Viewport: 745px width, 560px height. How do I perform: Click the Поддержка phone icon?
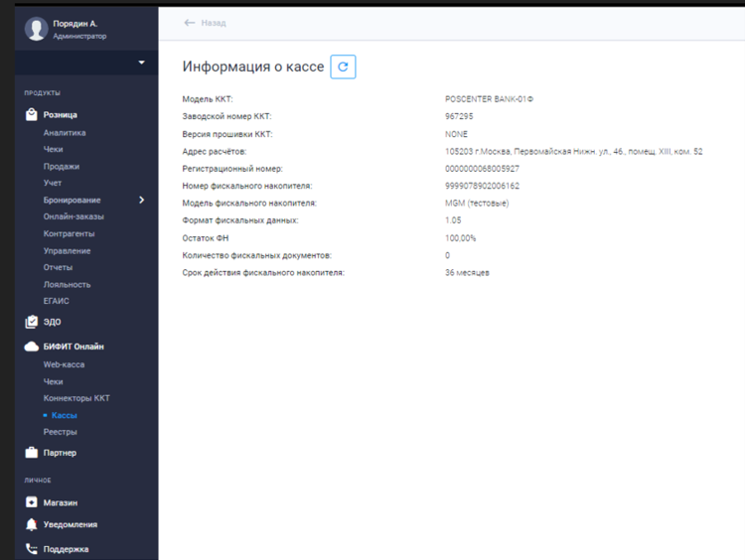point(32,548)
